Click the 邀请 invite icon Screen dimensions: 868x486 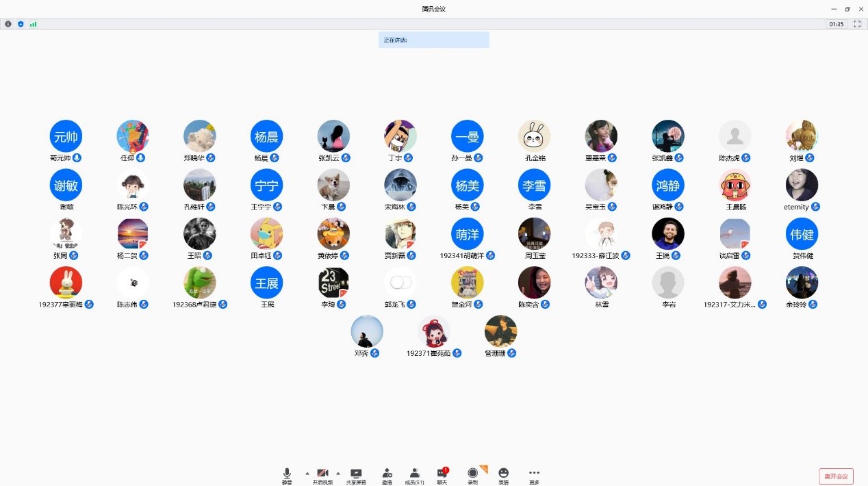pyautogui.click(x=387, y=474)
